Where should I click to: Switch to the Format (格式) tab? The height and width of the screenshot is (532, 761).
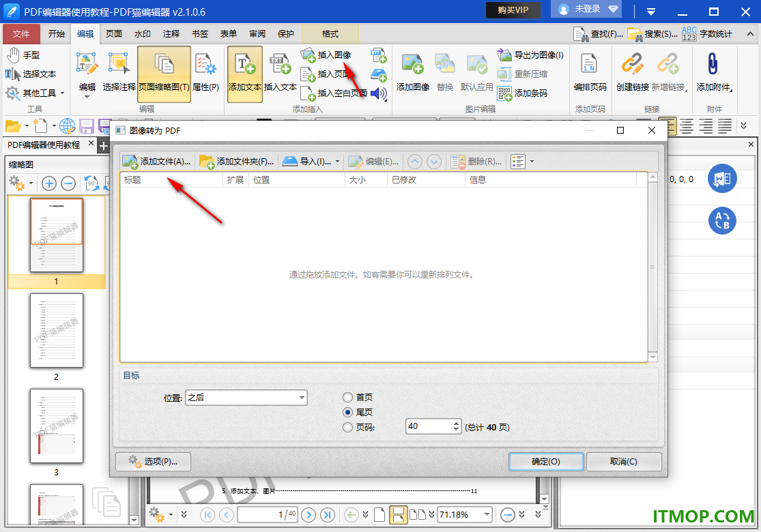(330, 34)
